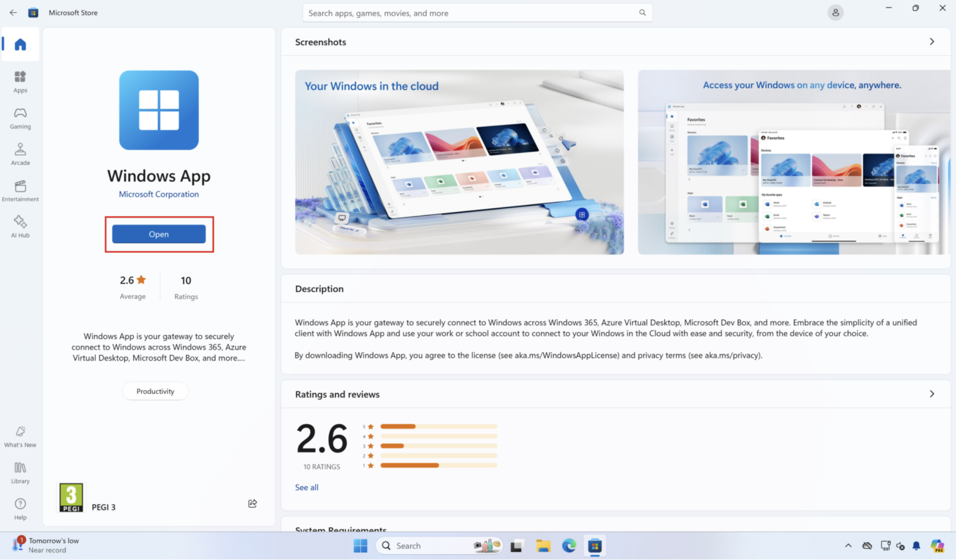Open Microsoft Corporation publisher link
Screen dimensions: 956x560
click(159, 194)
